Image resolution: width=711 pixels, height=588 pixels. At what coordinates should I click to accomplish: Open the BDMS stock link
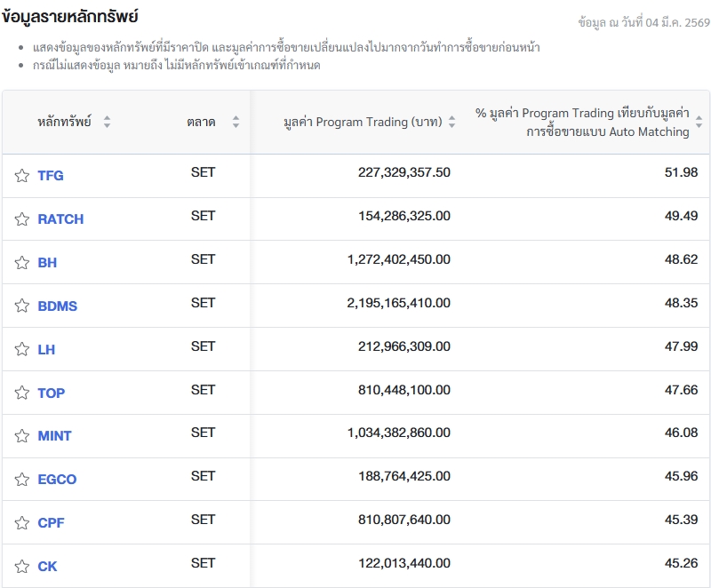click(58, 306)
